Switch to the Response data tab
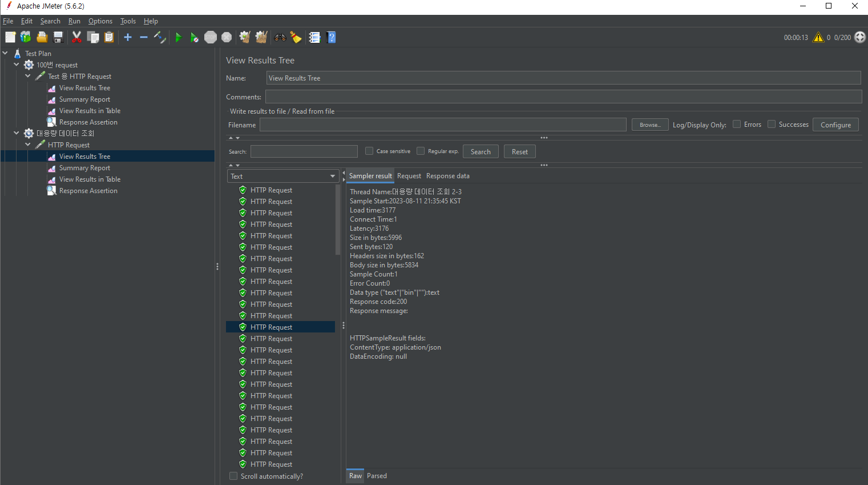 pyautogui.click(x=448, y=176)
